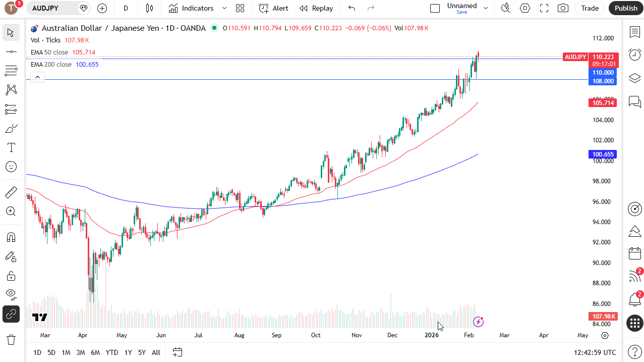The width and height of the screenshot is (644, 362).
Task: Open the candlestick chart type selector
Action: coord(149,8)
